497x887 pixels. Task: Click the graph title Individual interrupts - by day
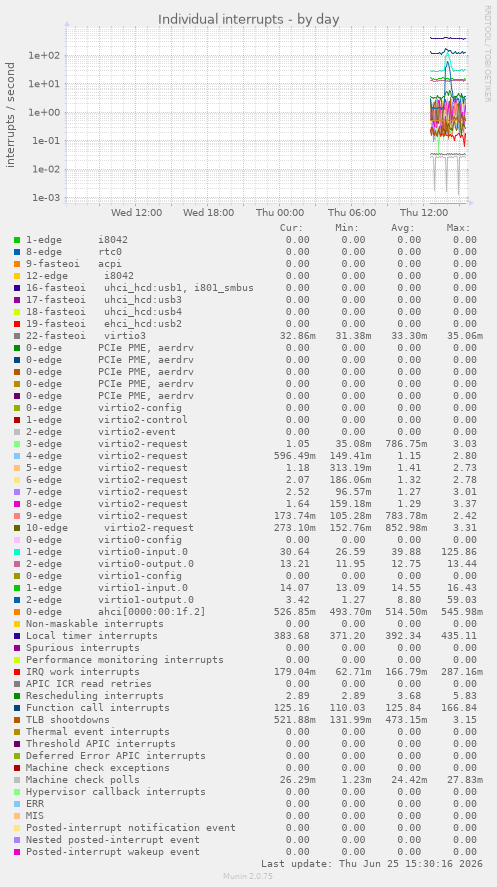(x=249, y=19)
